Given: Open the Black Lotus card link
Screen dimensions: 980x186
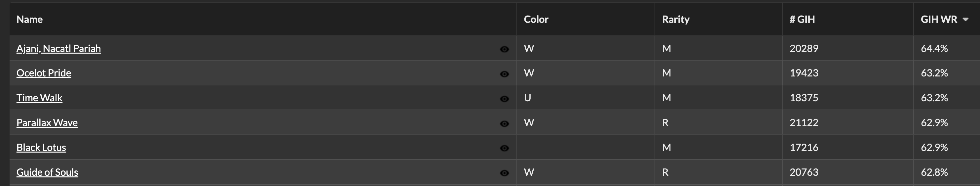Looking at the screenshot, I should [41, 147].
